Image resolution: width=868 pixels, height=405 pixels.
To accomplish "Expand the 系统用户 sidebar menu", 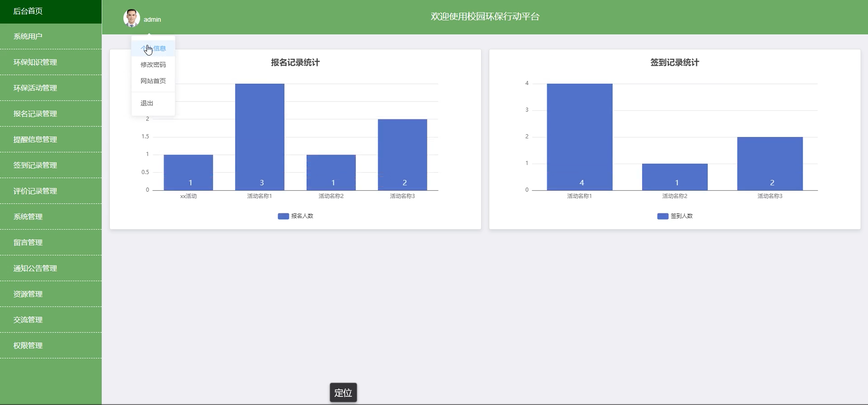I will click(28, 36).
